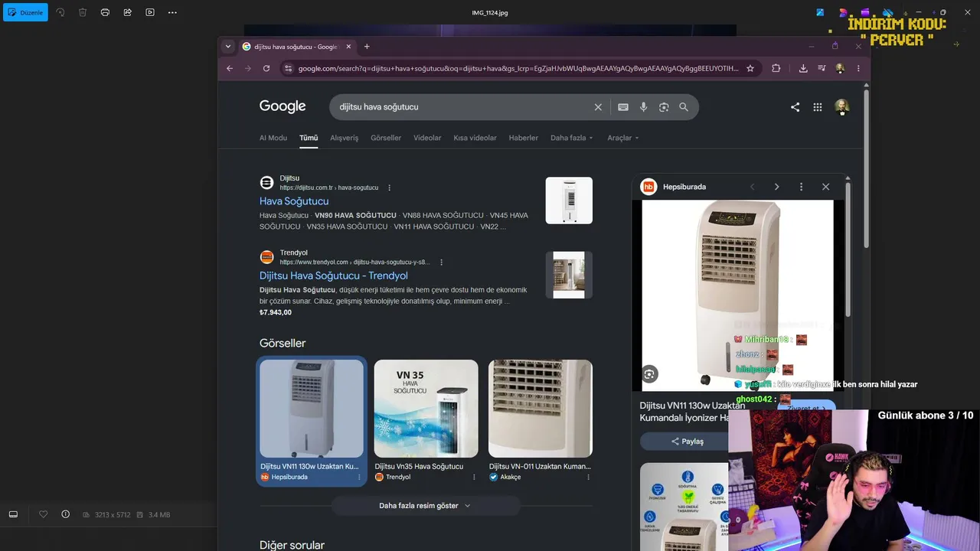Switch to the Alışveriş tab
980x551 pixels.
click(345, 138)
